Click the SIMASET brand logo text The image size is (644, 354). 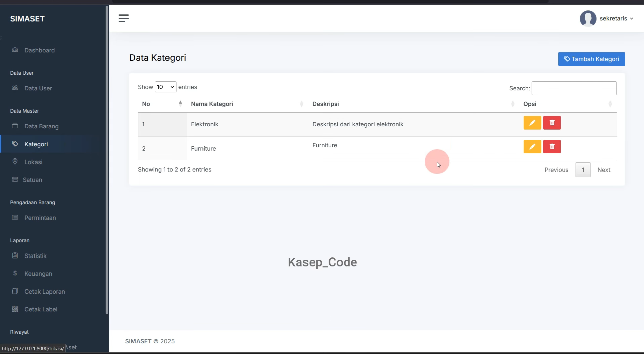pyautogui.click(x=27, y=19)
